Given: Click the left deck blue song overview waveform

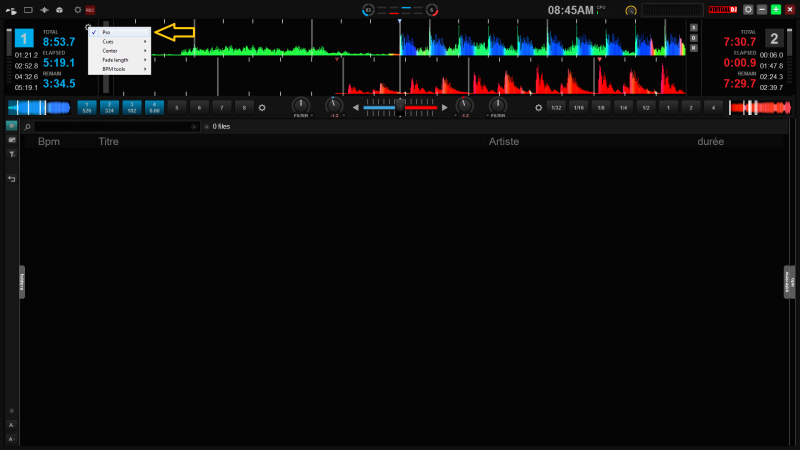Looking at the screenshot, I should [39, 108].
